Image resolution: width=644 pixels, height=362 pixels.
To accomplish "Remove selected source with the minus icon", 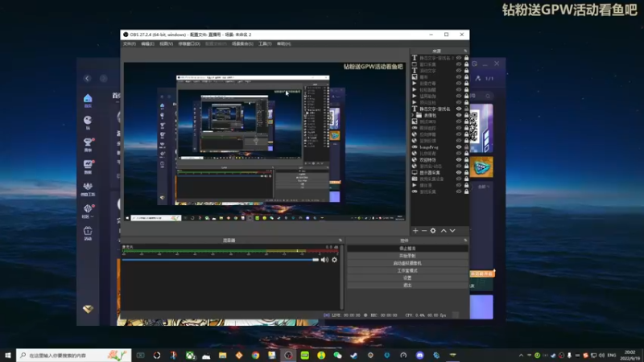I will 424,231.
